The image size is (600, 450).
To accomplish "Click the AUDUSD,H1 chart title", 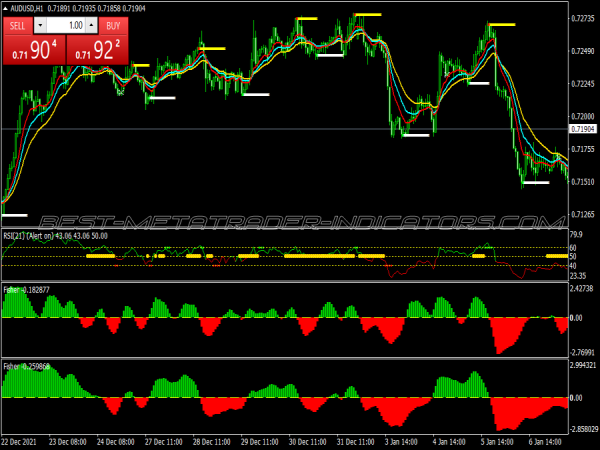I will [x=26, y=8].
